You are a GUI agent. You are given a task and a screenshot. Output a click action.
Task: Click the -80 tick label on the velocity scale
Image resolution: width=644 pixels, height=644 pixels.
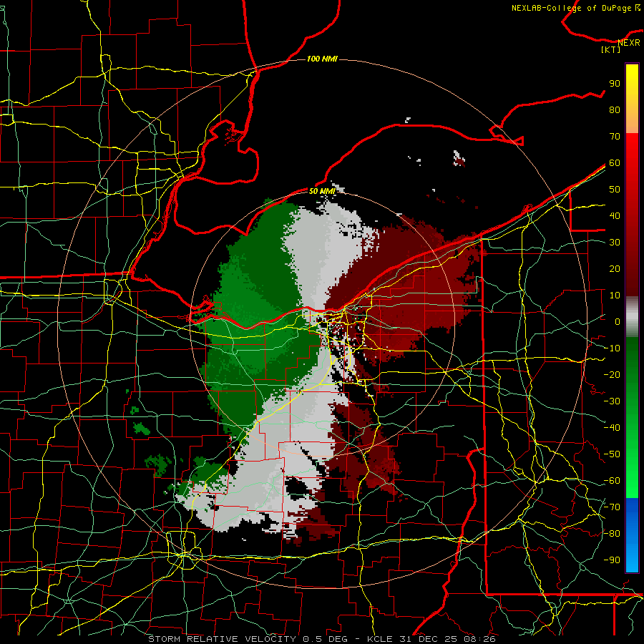612,534
